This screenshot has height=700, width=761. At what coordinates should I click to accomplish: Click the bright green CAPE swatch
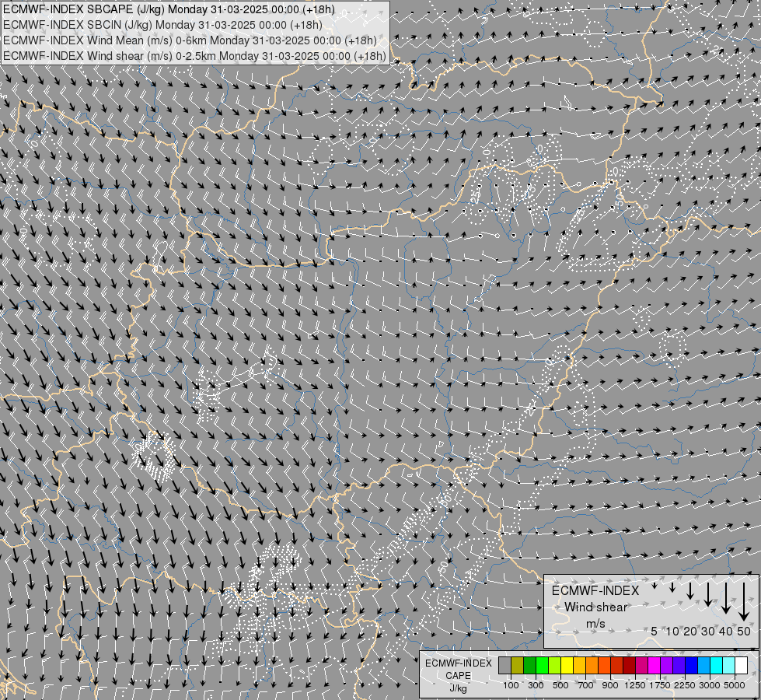(542, 665)
